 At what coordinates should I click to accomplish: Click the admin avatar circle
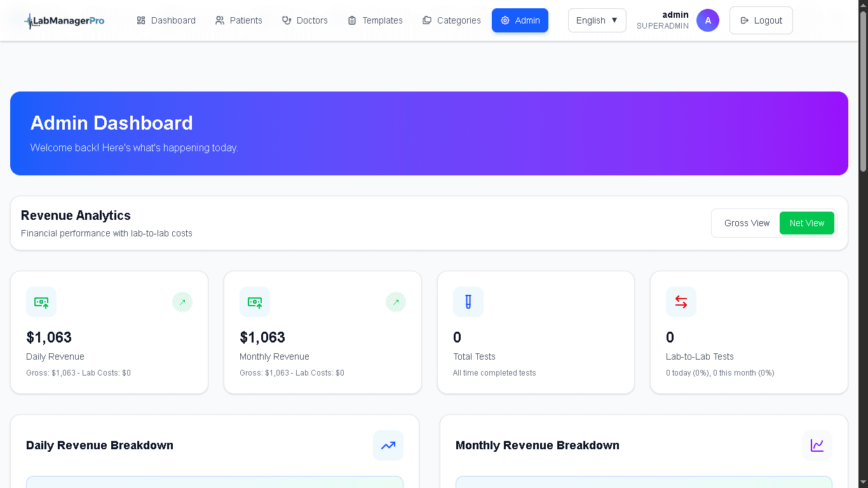(x=708, y=20)
